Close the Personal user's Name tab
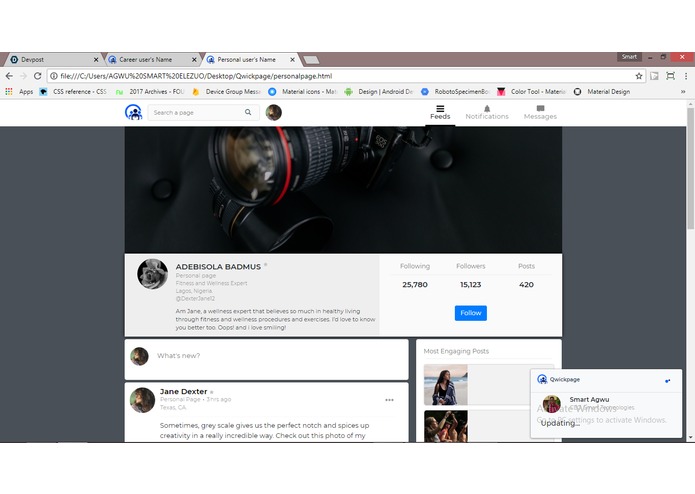 293,59
